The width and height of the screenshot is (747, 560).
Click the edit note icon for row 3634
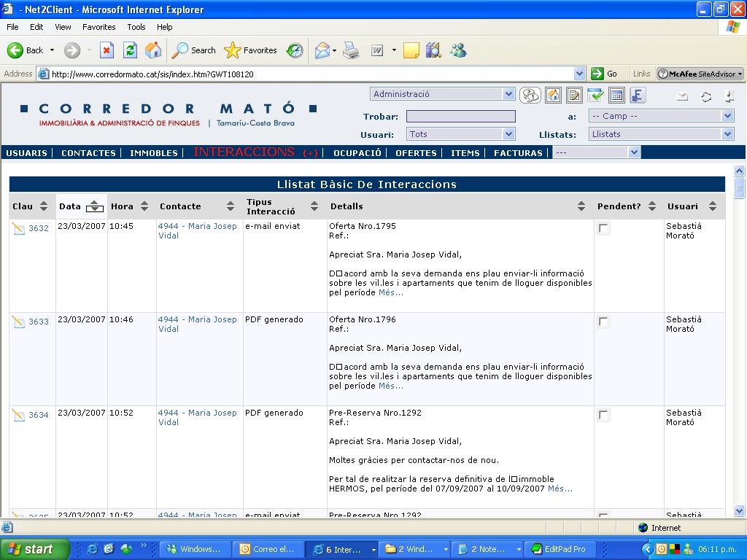point(18,415)
